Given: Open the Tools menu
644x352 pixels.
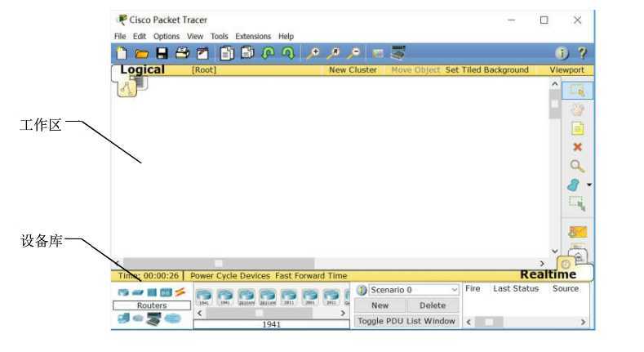Looking at the screenshot, I should coord(220,36).
